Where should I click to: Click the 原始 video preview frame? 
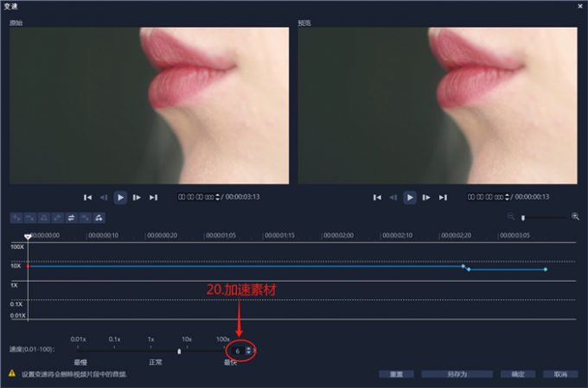[x=150, y=105]
